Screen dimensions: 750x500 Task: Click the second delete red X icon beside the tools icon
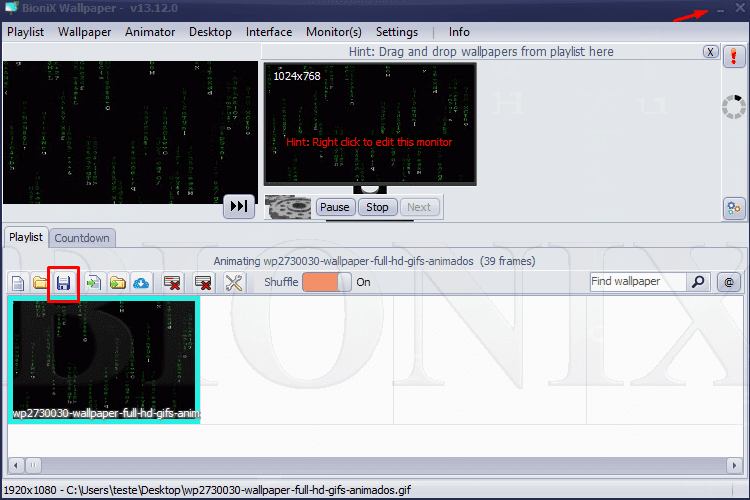point(203,283)
